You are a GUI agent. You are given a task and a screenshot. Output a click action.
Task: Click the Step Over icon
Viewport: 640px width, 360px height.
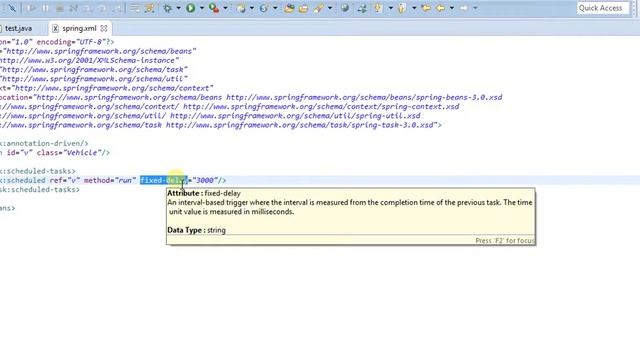pos(102,8)
